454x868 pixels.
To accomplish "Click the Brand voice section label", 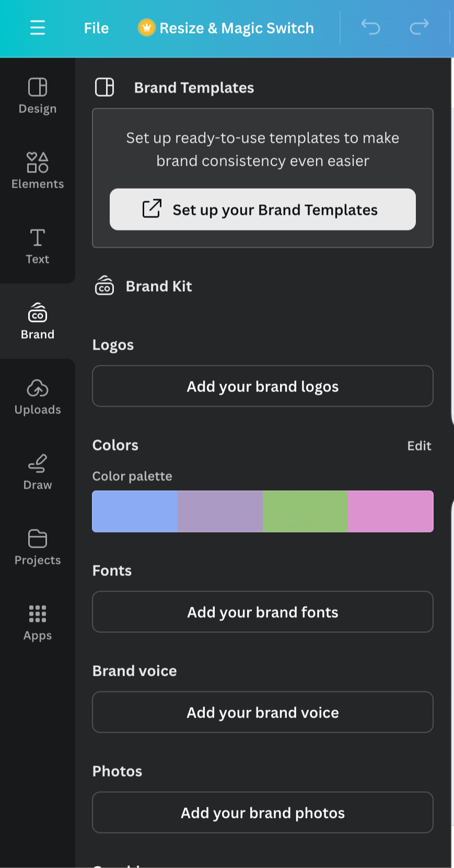I will pos(134,671).
